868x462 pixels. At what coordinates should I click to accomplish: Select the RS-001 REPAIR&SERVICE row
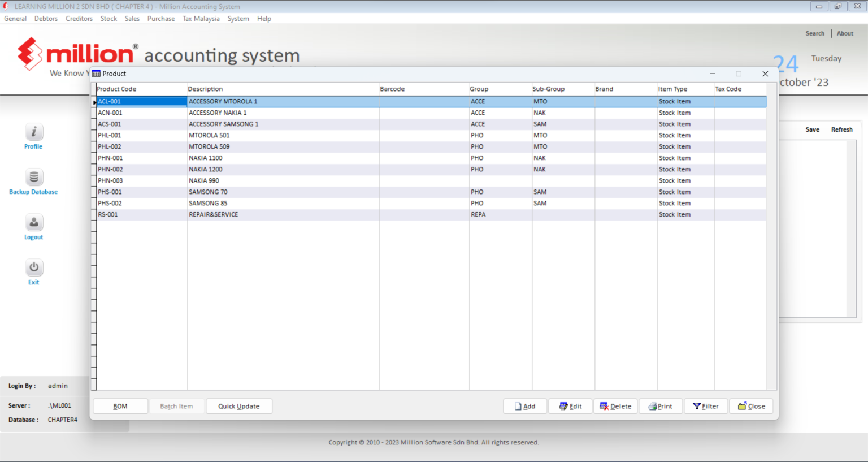coord(432,215)
